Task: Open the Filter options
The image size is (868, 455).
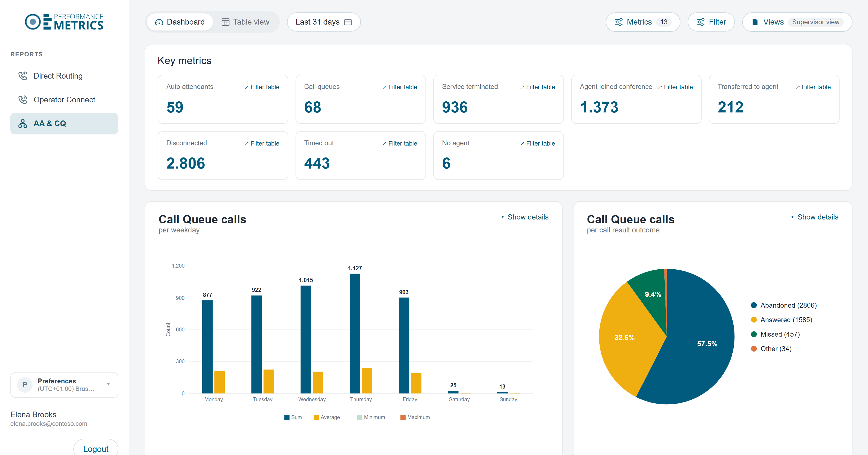Action: pos(711,22)
